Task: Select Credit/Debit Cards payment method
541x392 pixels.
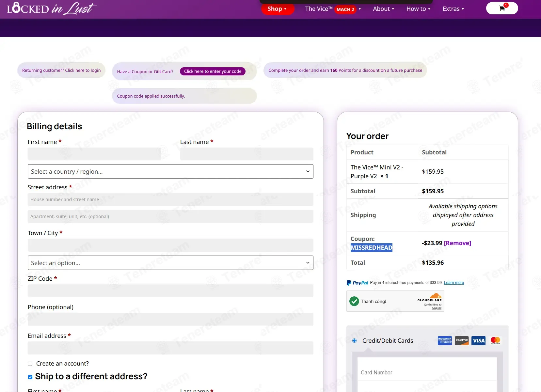Action: tap(355, 341)
